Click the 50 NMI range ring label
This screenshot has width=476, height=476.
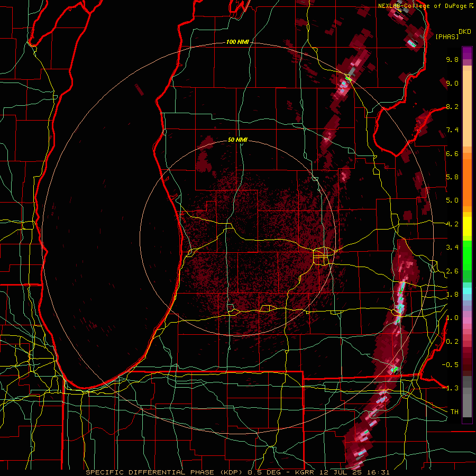point(237,140)
